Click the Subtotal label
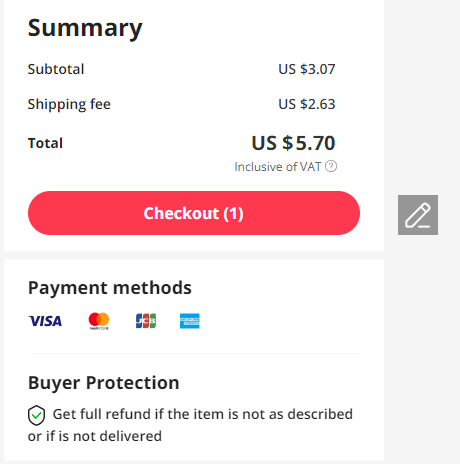Screen dimensions: 460x464 click(56, 69)
